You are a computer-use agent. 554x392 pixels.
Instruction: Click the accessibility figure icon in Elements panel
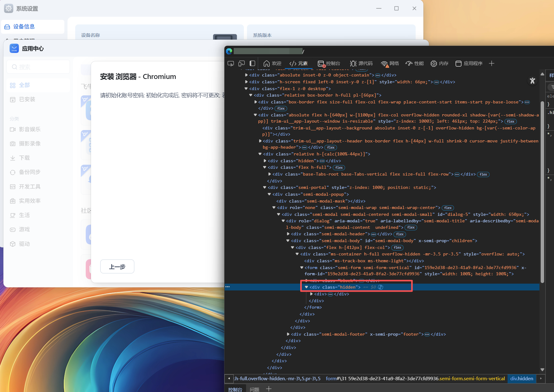click(x=532, y=81)
